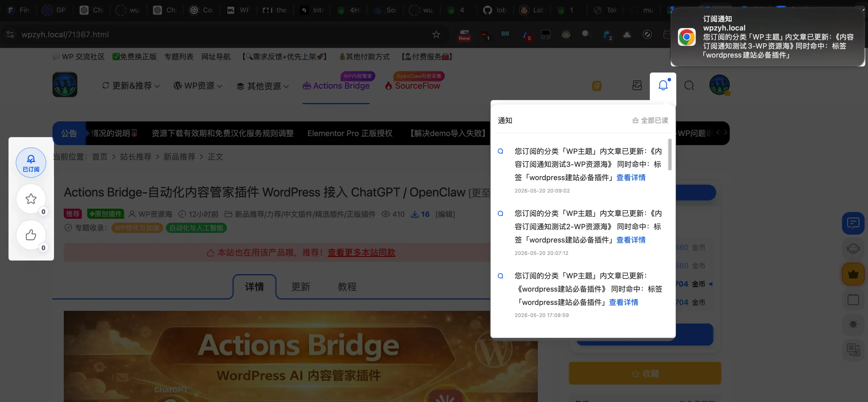Viewport: 868px width, 402px height.
Task: Open the calendar check-in floating icon
Action: (853, 299)
